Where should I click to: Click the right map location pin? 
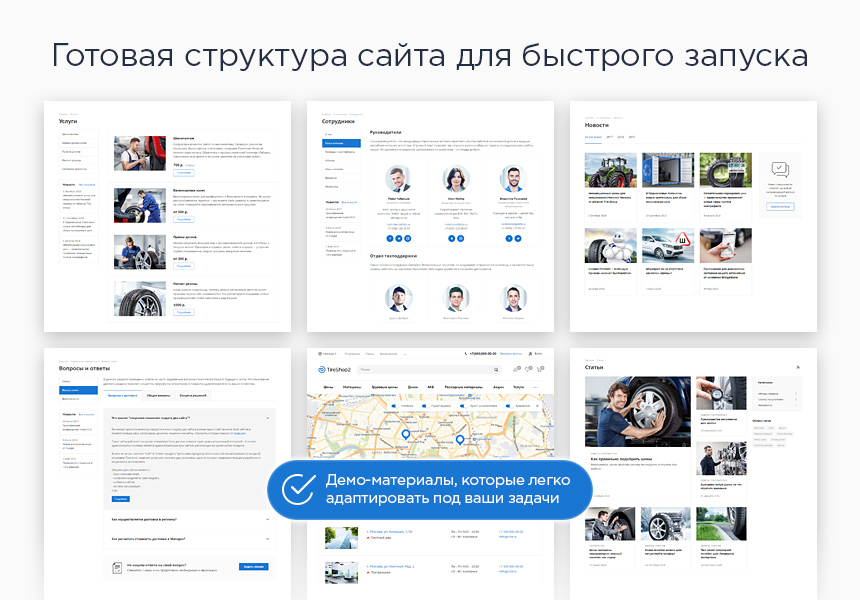pyautogui.click(x=460, y=439)
